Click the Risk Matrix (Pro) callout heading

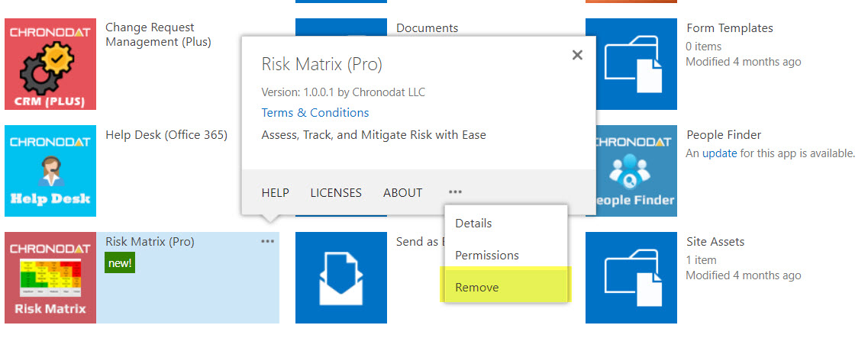click(x=321, y=65)
